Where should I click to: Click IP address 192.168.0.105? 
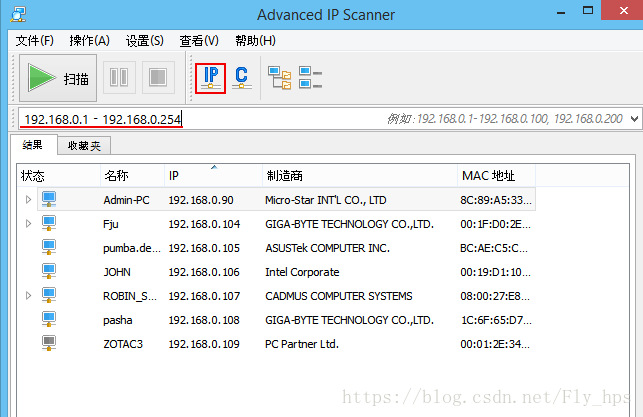[x=204, y=248]
